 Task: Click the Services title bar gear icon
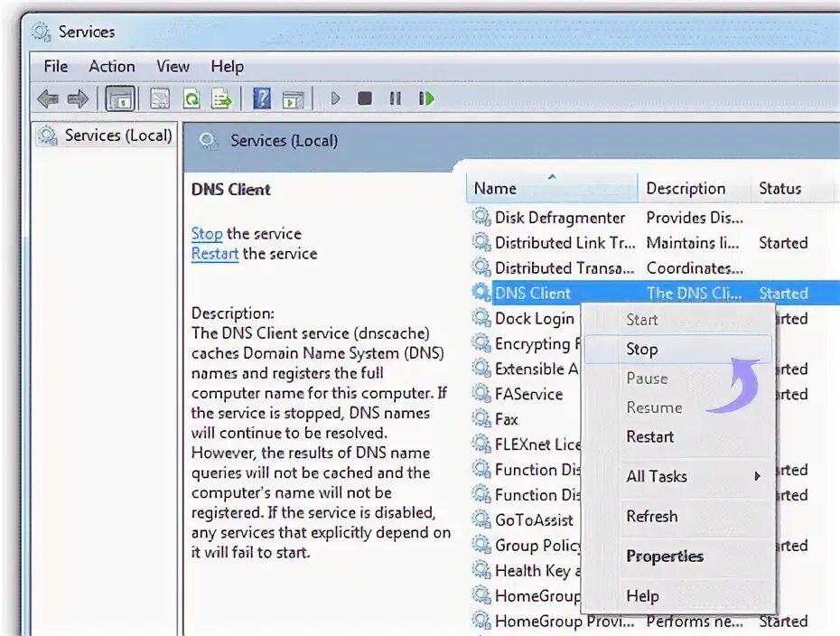click(41, 32)
